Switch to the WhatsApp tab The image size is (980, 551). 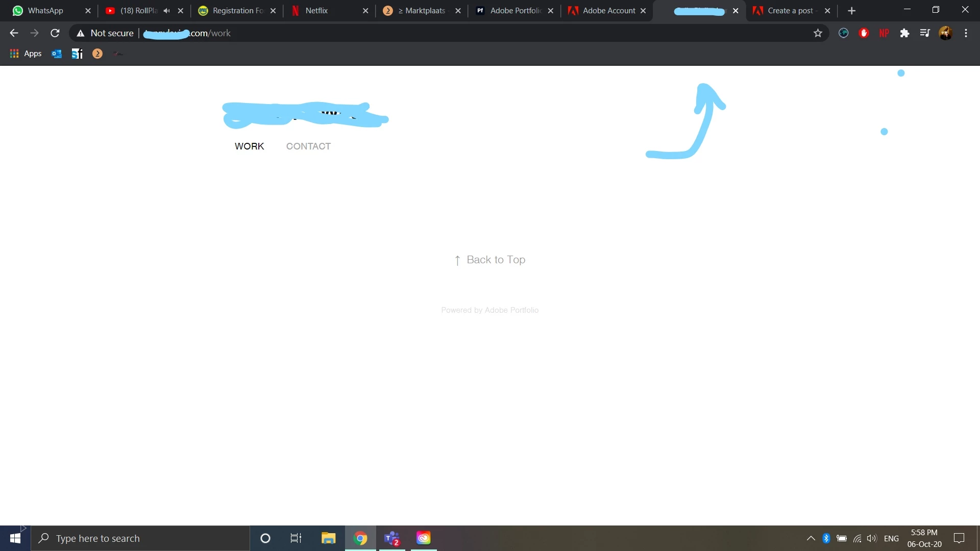point(45,11)
